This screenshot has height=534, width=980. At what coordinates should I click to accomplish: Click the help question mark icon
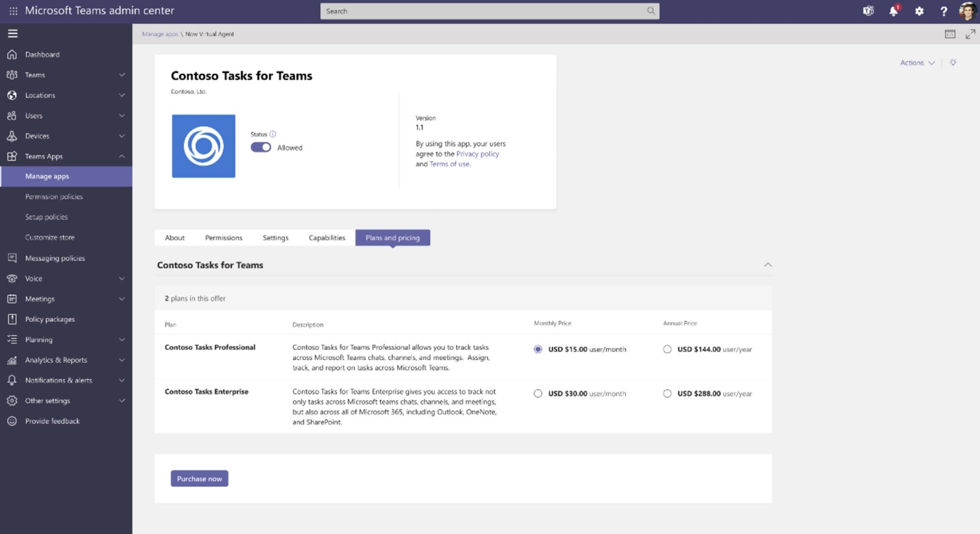click(x=944, y=11)
